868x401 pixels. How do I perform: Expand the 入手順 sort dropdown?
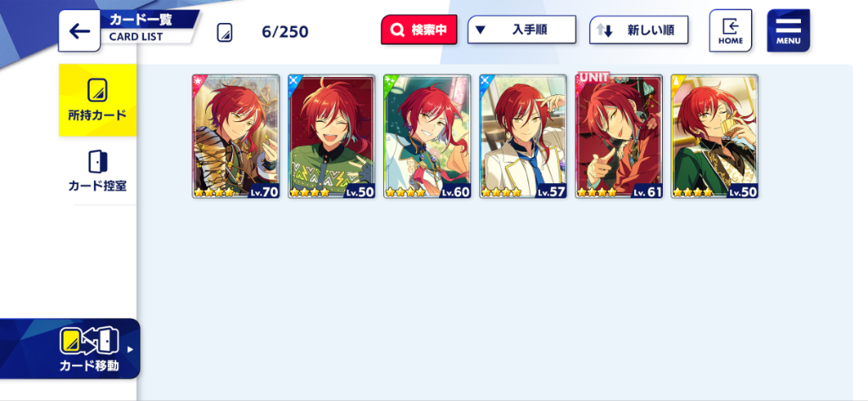(x=521, y=30)
